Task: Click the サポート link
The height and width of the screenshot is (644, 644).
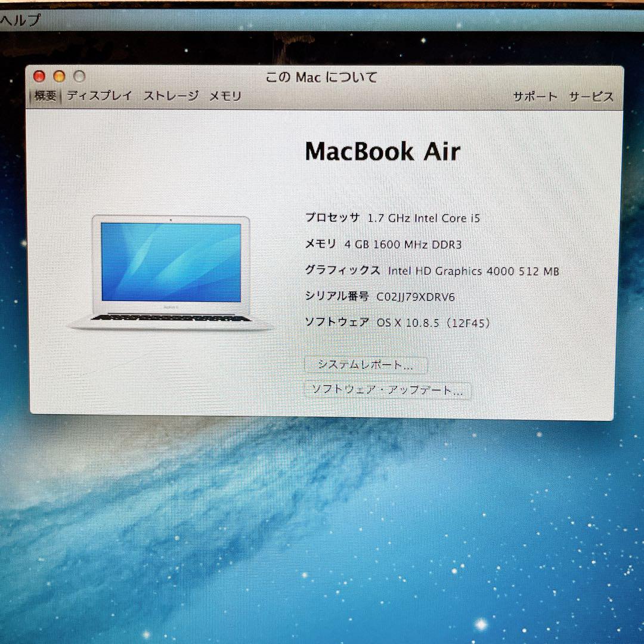Action: (535, 97)
